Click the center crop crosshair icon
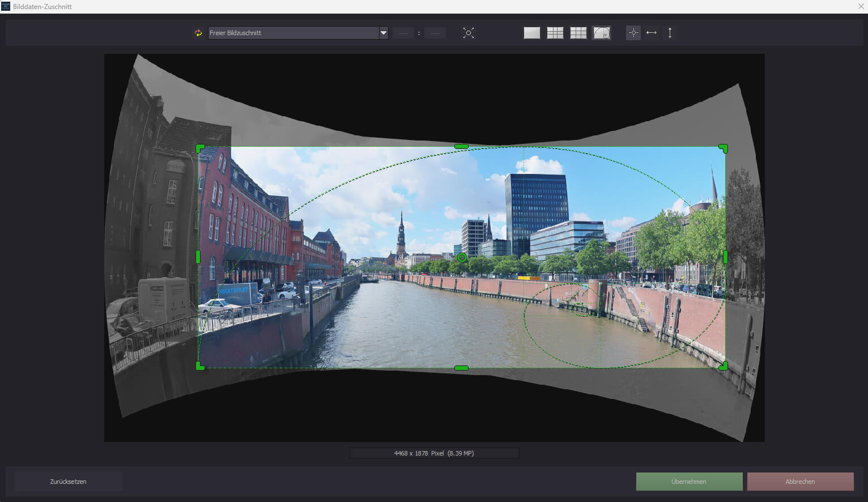 (x=633, y=33)
